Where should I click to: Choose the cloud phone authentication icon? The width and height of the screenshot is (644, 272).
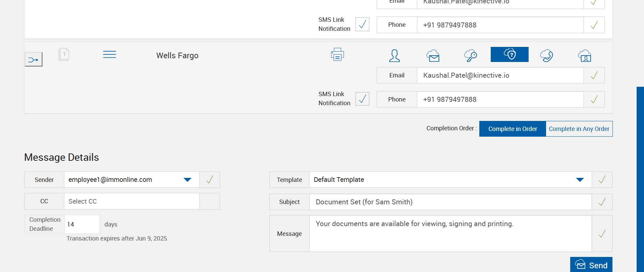(x=546, y=56)
